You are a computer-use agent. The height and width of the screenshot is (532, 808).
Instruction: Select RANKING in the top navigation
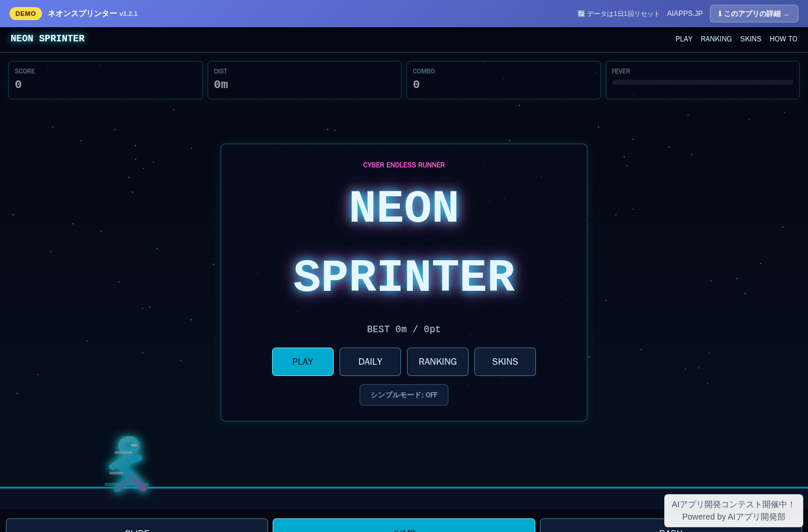coord(716,39)
